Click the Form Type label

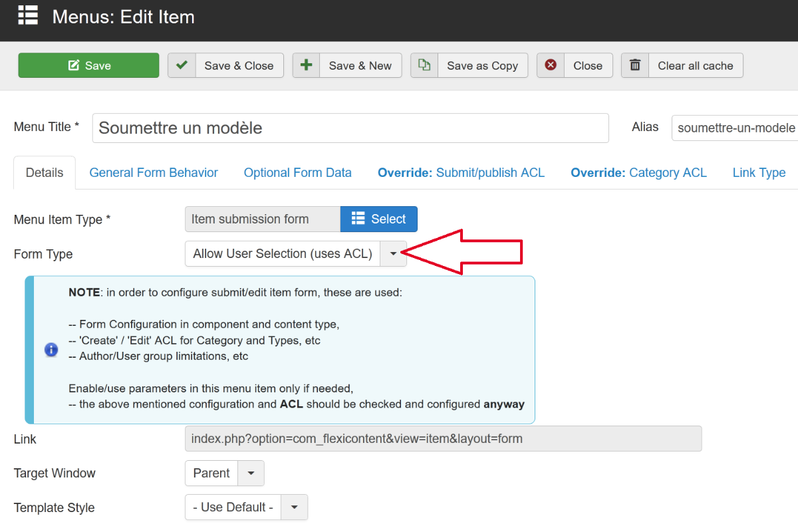(x=43, y=254)
